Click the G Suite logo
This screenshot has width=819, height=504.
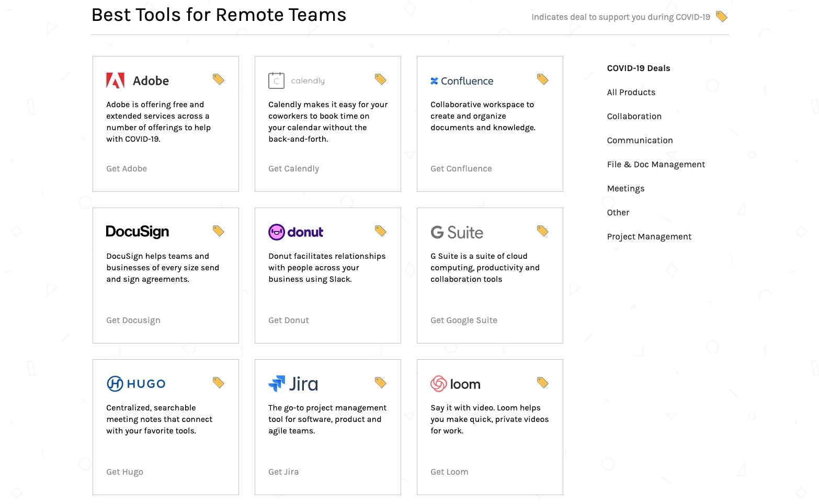coord(457,232)
